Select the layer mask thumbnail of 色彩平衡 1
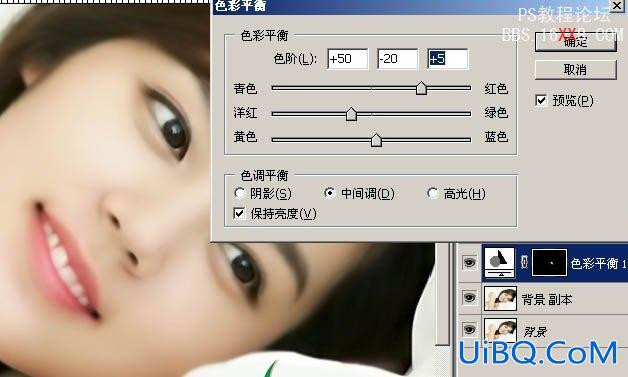The height and width of the screenshot is (377, 628). tap(549, 263)
